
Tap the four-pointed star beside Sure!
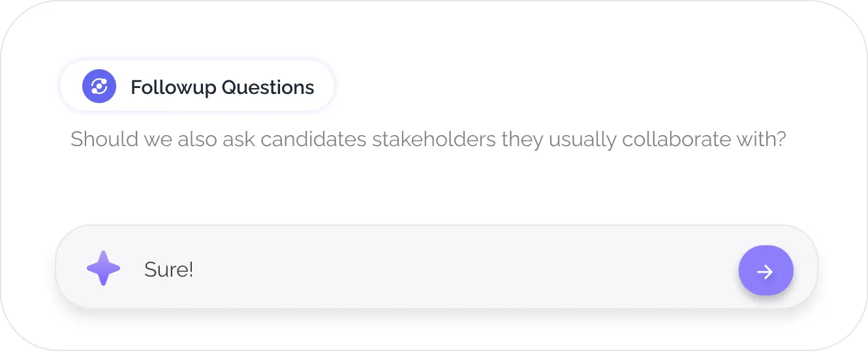[x=103, y=268]
